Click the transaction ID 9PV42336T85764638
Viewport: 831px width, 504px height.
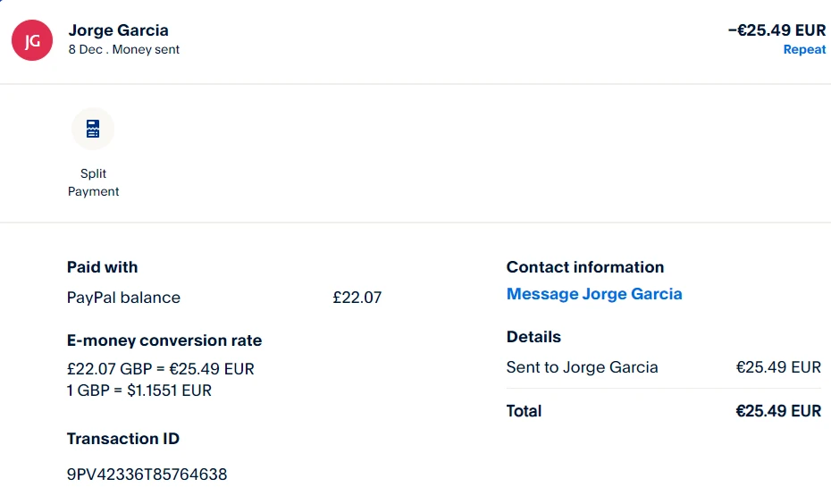point(147,475)
